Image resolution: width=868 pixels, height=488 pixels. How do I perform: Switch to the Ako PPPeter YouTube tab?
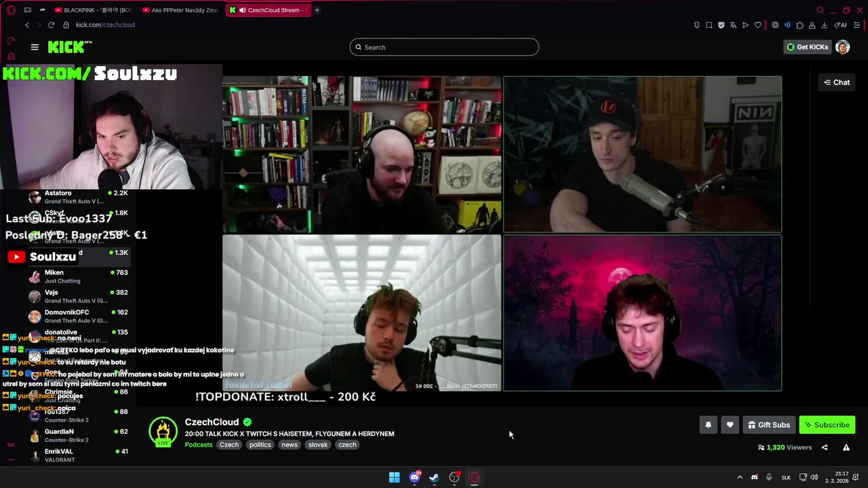[180, 10]
